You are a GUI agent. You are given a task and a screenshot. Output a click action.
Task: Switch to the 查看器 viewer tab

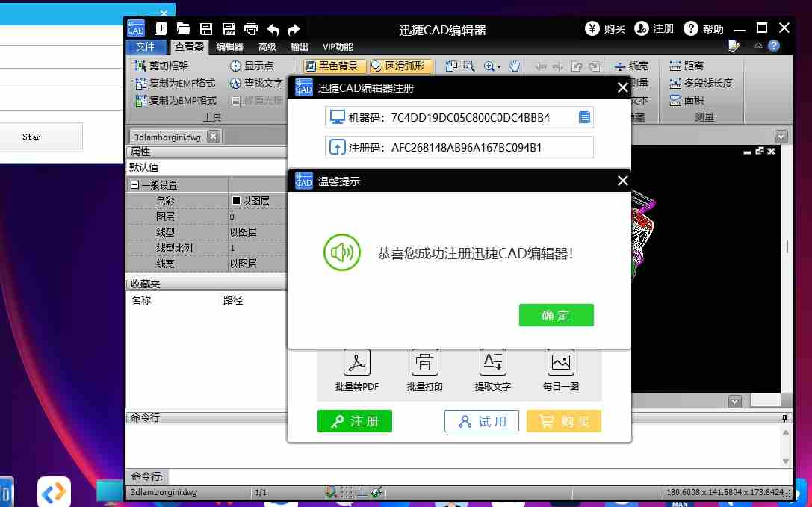click(x=189, y=46)
